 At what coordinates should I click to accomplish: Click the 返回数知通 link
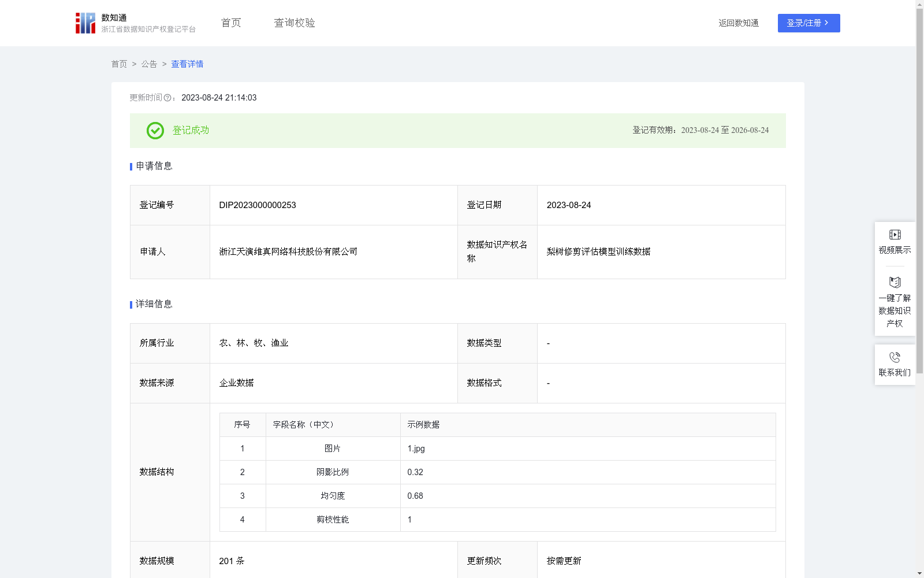[x=739, y=23]
